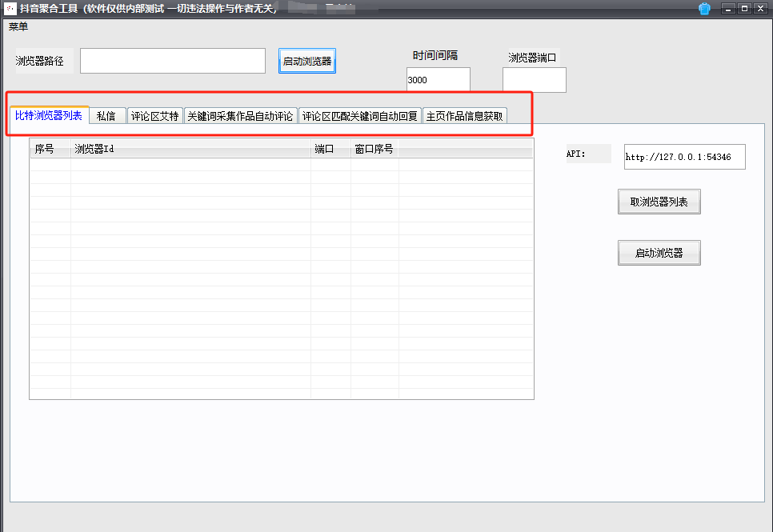Click the 端口 column header
Image resolution: width=773 pixels, height=532 pixels.
(330, 149)
